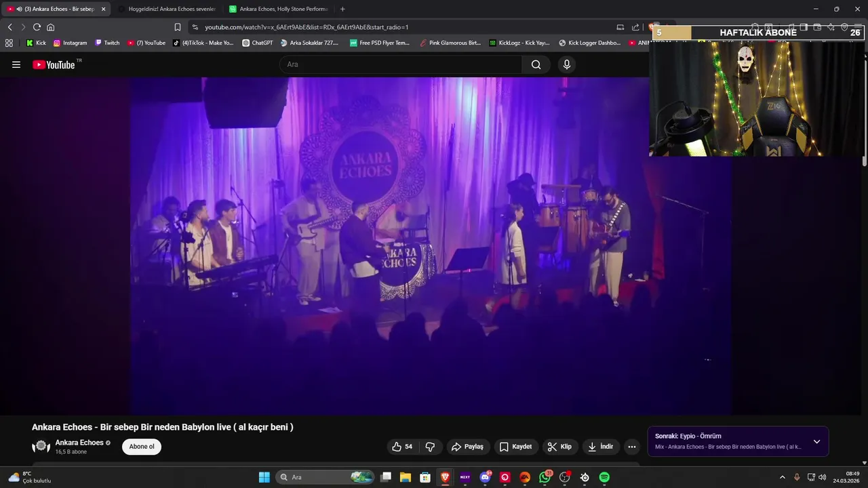This screenshot has height=488, width=868.
Task: Open the weather widget showing 8°C
Action: point(30,477)
